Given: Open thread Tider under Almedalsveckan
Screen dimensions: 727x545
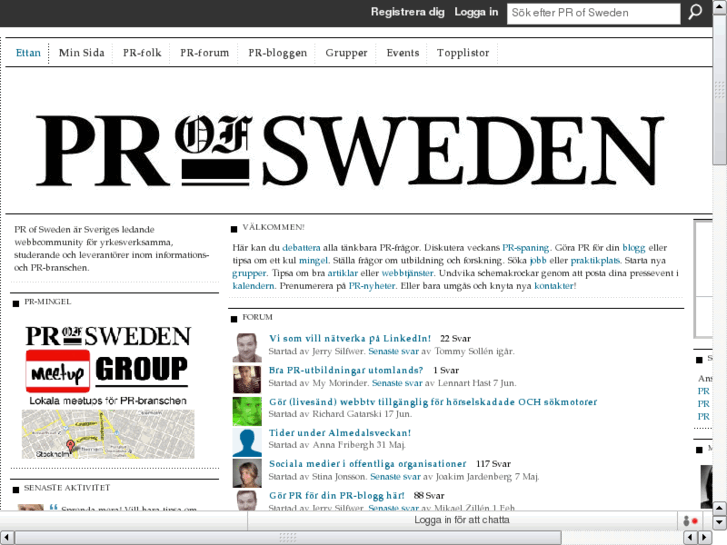Looking at the screenshot, I should coord(340,433).
